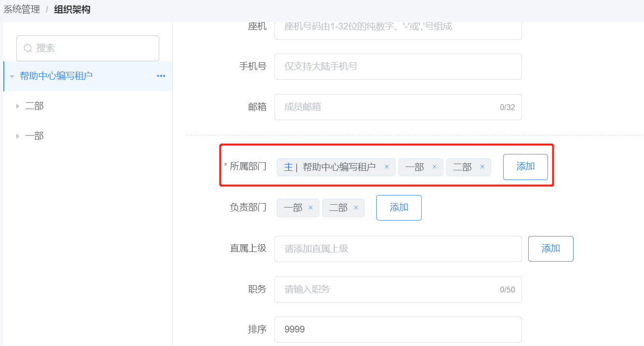Viewport: 644px width, 346px height.
Task: Click the 组织架构 breadcrumb
Action: 72,9
